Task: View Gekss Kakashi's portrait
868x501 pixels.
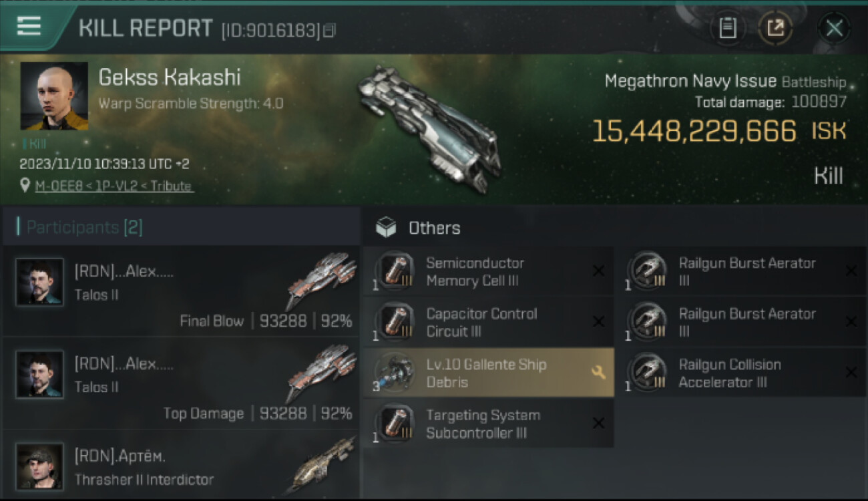Action: coord(54,96)
